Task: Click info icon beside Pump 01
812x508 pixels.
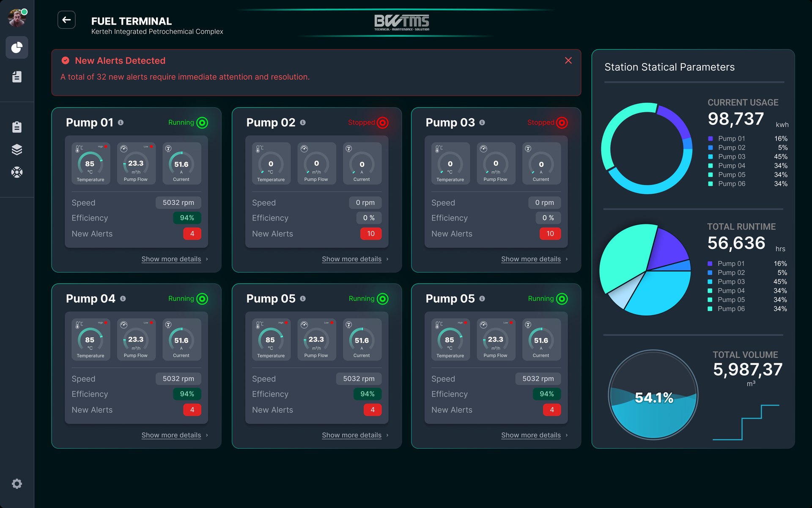Action: tap(121, 122)
